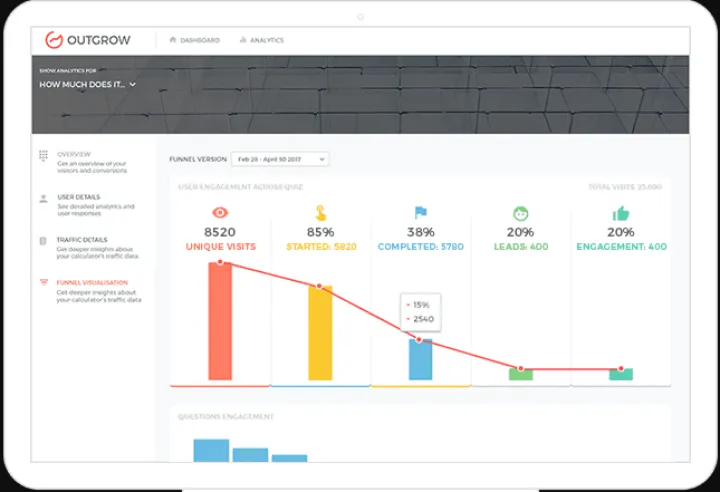Click the Funnel Visualisation funnel icon
720x492 pixels.
43,283
